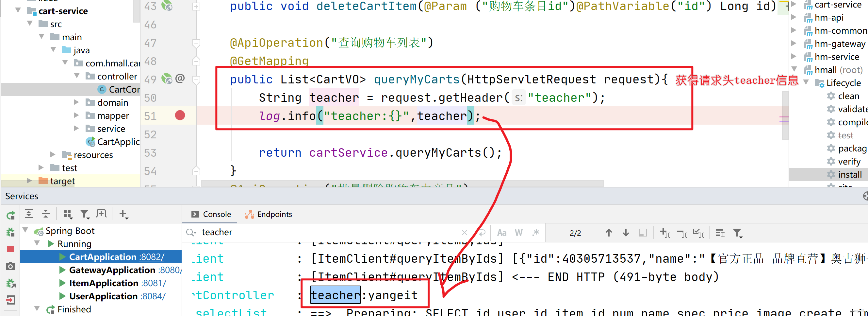Click the exit icon with the red arrow
Viewport: 868px width, 316px height.
click(10, 299)
